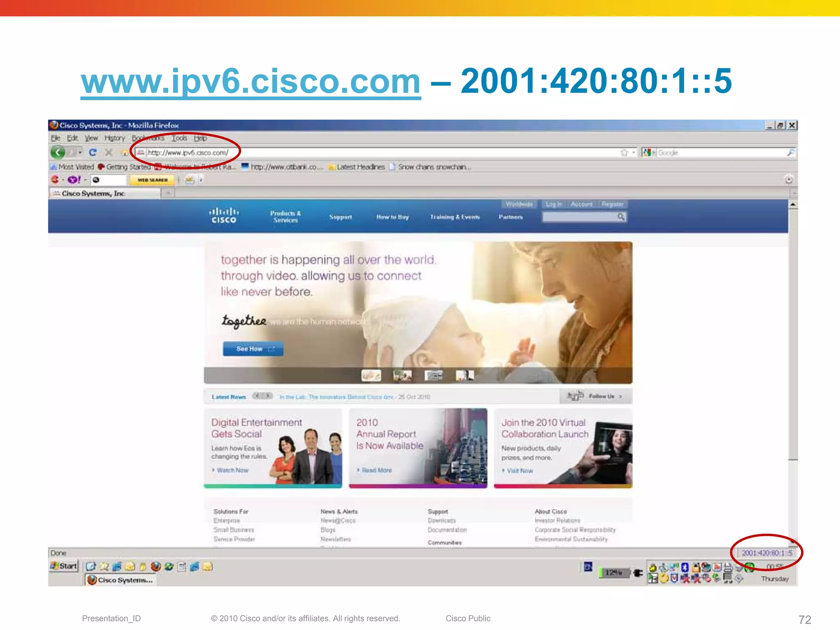Image resolution: width=840 pixels, height=630 pixels.
Task: Click the See How button
Action: 253,349
